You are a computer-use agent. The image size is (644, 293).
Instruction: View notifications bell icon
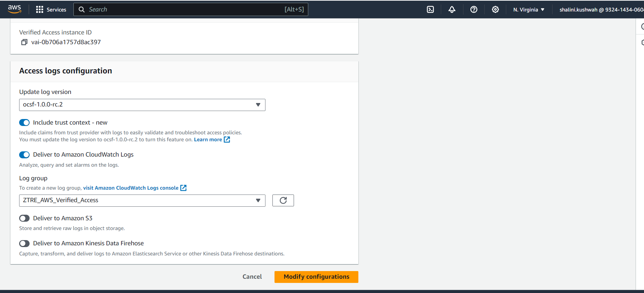tap(452, 10)
